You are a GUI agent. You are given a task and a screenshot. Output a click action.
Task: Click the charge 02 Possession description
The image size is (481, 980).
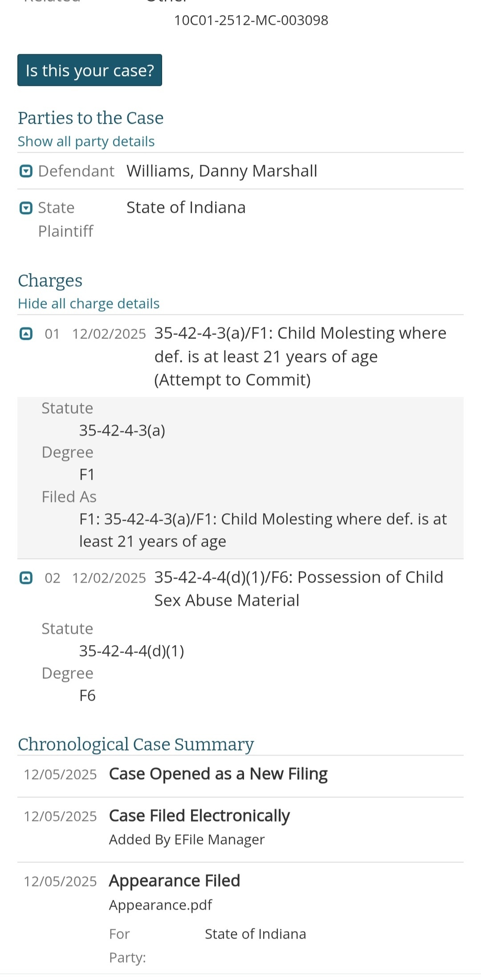(x=298, y=588)
